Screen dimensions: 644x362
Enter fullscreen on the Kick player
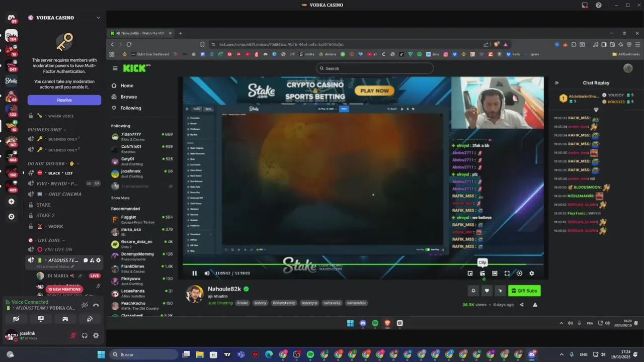[x=507, y=274]
